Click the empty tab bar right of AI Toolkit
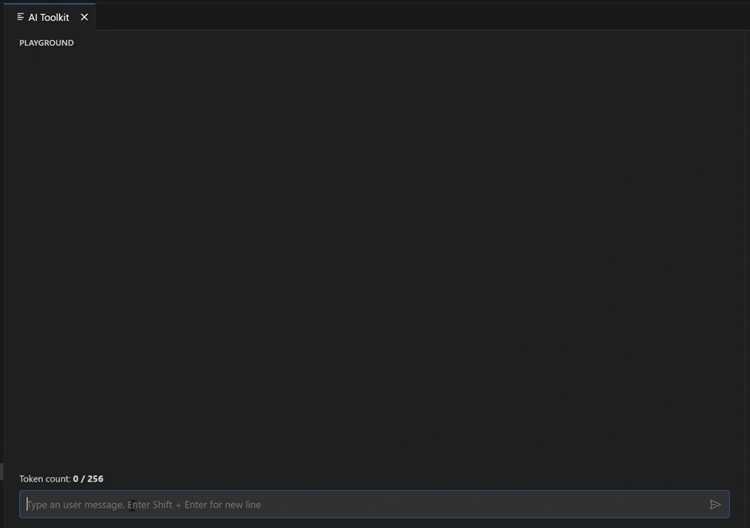This screenshot has width=750, height=528. [x=421, y=17]
